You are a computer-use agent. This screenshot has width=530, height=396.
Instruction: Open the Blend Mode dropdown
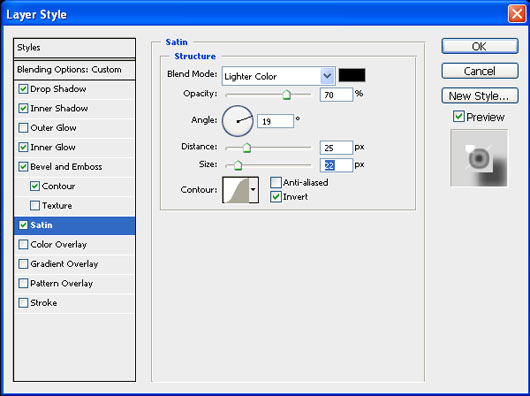(x=279, y=76)
